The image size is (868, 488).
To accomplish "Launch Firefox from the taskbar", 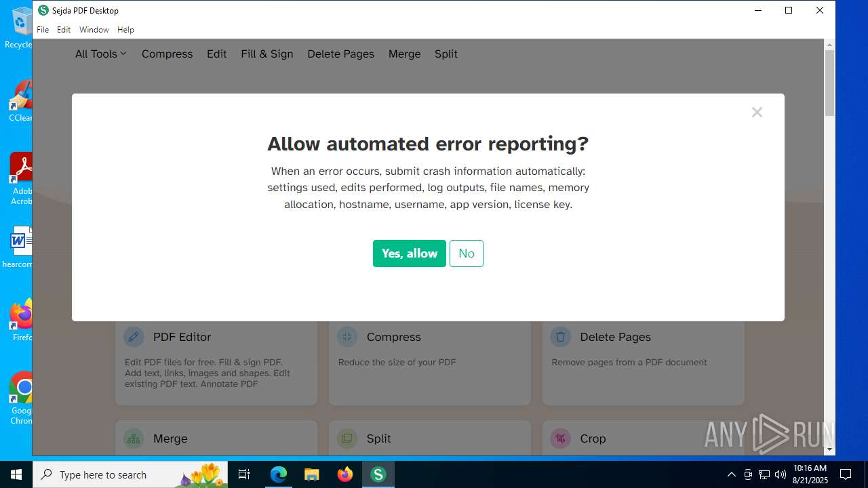I will [x=345, y=474].
